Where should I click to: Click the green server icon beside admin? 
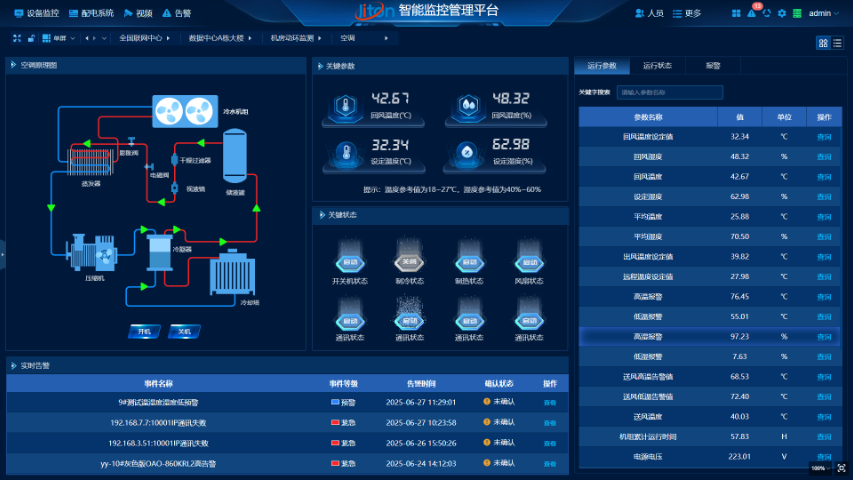pos(797,14)
